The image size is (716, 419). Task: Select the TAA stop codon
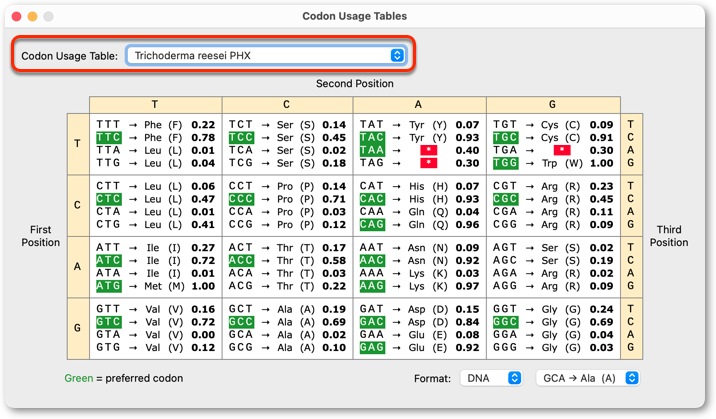[x=372, y=150]
